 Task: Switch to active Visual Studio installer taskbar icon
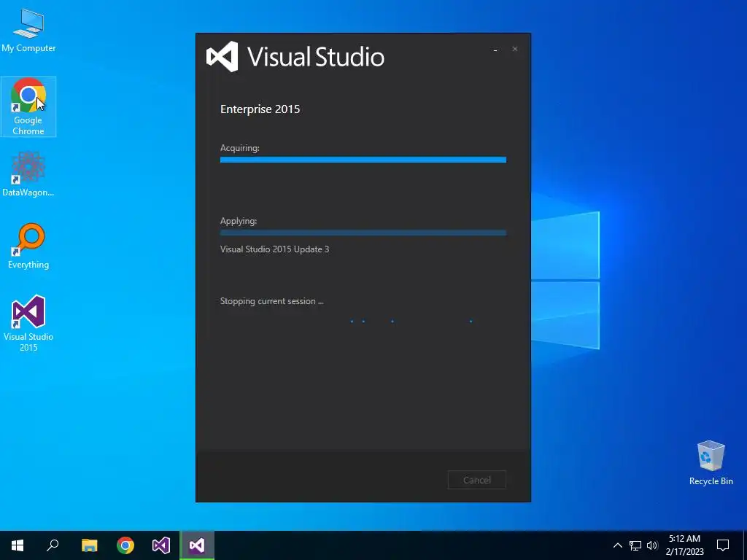point(197,545)
